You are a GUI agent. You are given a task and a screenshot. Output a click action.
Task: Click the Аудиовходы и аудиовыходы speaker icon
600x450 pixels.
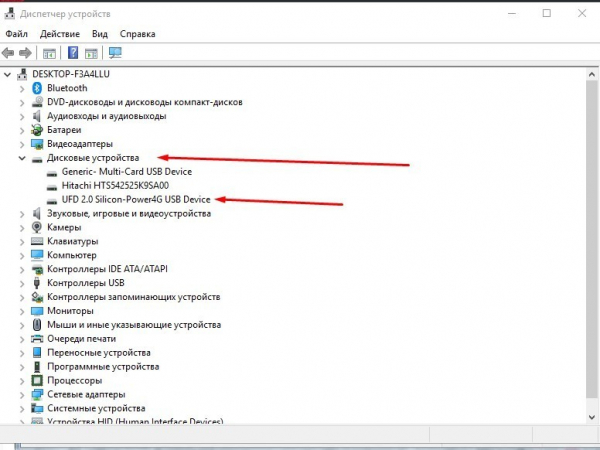(x=37, y=116)
